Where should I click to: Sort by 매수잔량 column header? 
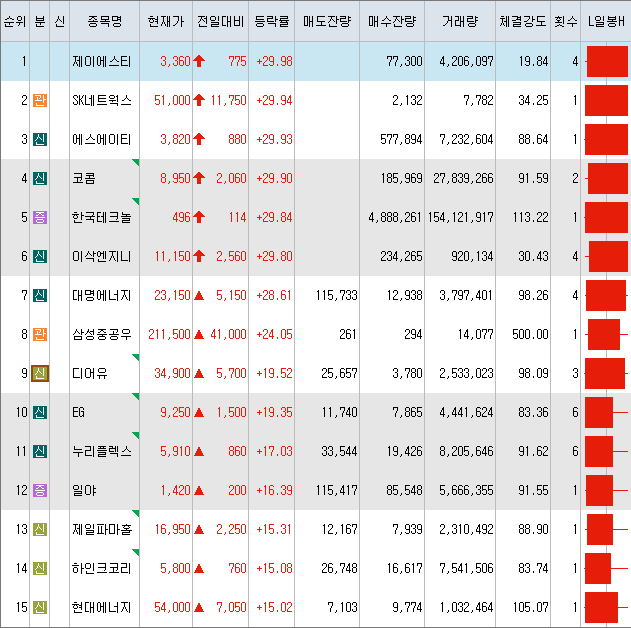(x=392, y=21)
